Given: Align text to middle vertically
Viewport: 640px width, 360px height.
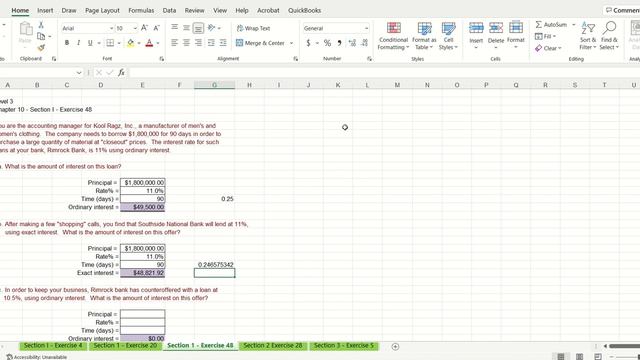Looking at the screenshot, I should coord(186,27).
